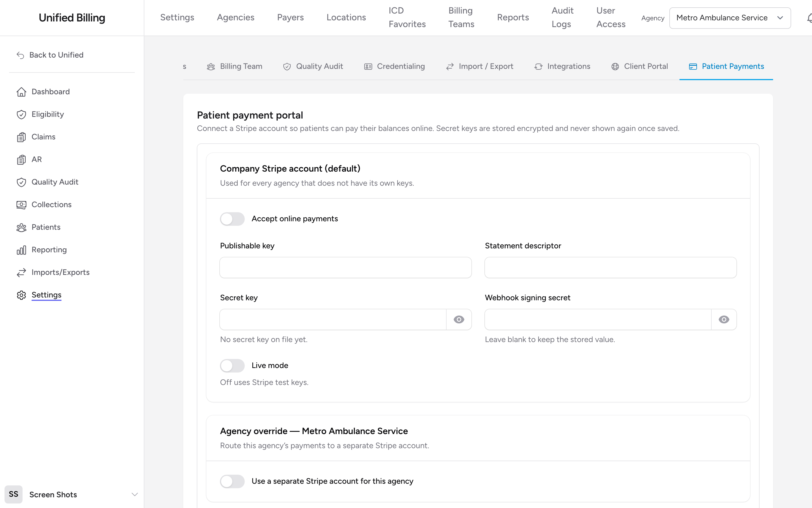Focus the Publishable key input field
The width and height of the screenshot is (812, 508).
pyautogui.click(x=345, y=268)
